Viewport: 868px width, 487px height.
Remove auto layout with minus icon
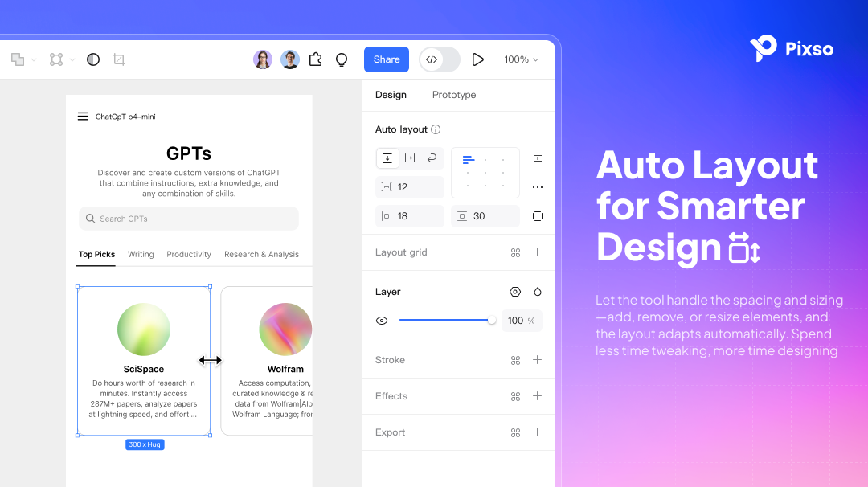coord(537,129)
